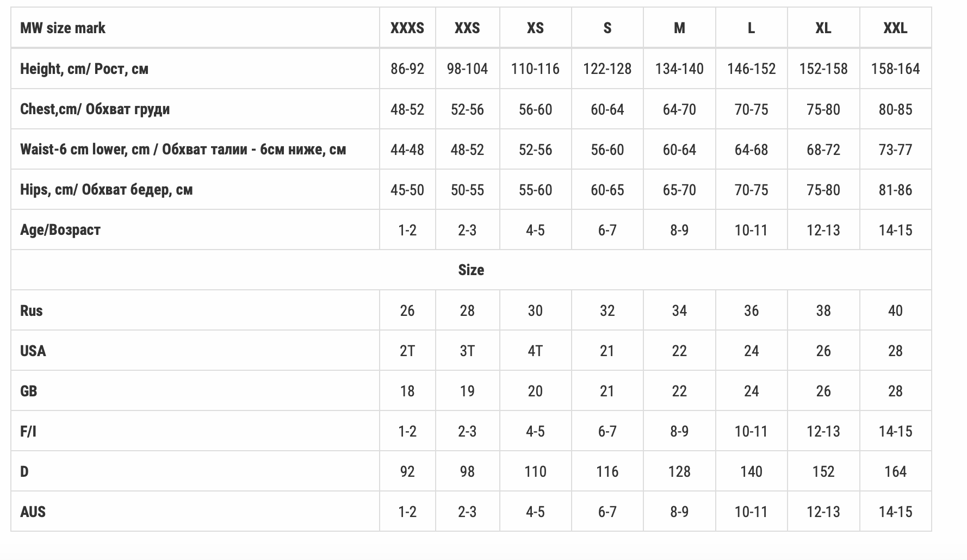Select waist value 73-77 under XXL

click(x=895, y=150)
